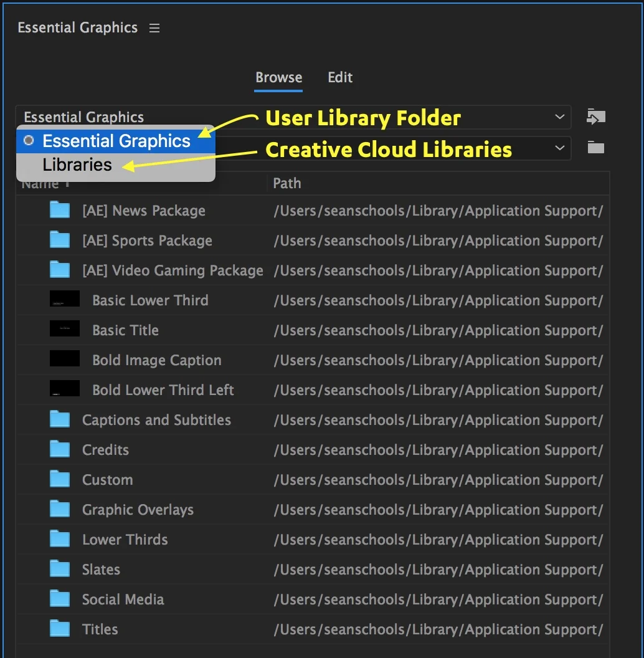
Task: Select Essential Graphics in the dropdown list
Action: [x=116, y=141]
